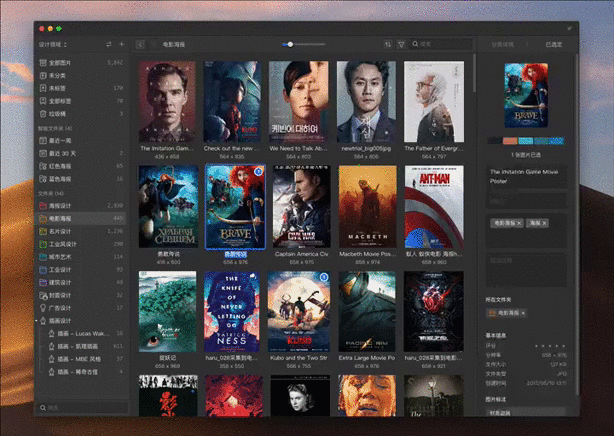Viewport: 614px width, 436px height.
Task: Select the newtrial_big005jpg poster
Action: point(366,102)
